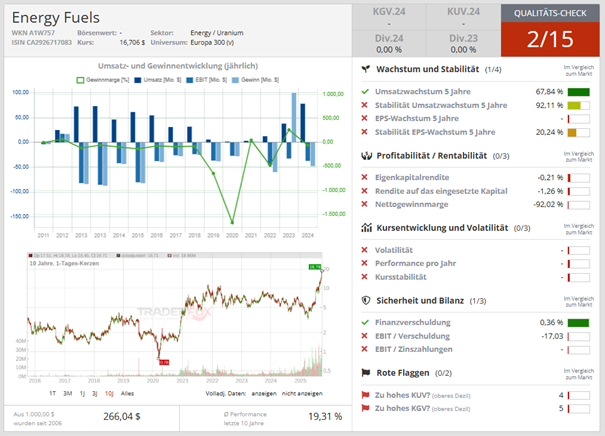
Task: Click the red flag icon for Zu hohes KGV
Action: pyautogui.click(x=365, y=408)
